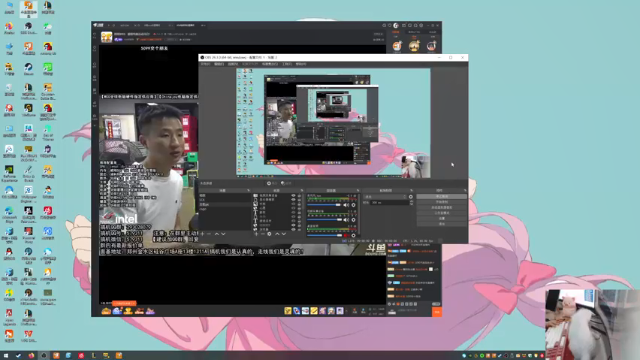Click the OBS preview canvas
Image resolution: width=640 pixels, height=360 pixels.
(333, 123)
